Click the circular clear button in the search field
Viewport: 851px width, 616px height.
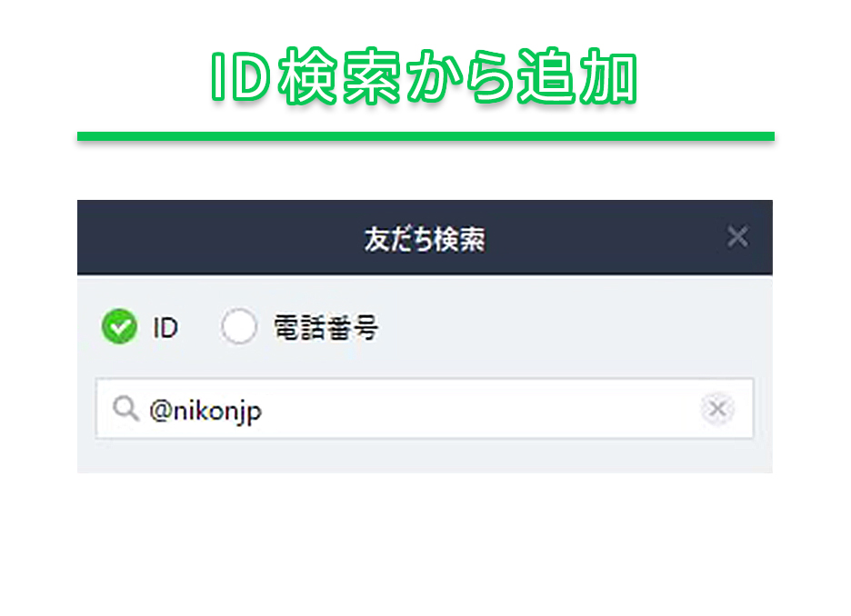(717, 408)
